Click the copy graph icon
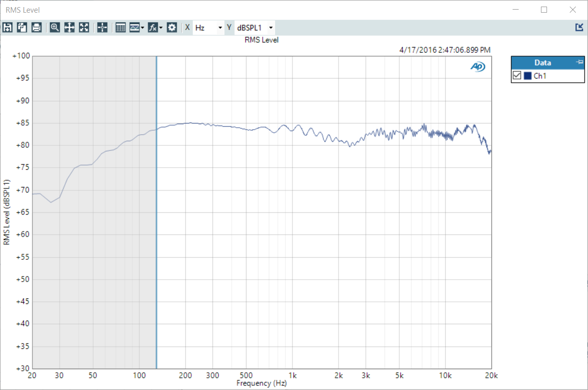This screenshot has height=390, width=588. tap(22, 27)
